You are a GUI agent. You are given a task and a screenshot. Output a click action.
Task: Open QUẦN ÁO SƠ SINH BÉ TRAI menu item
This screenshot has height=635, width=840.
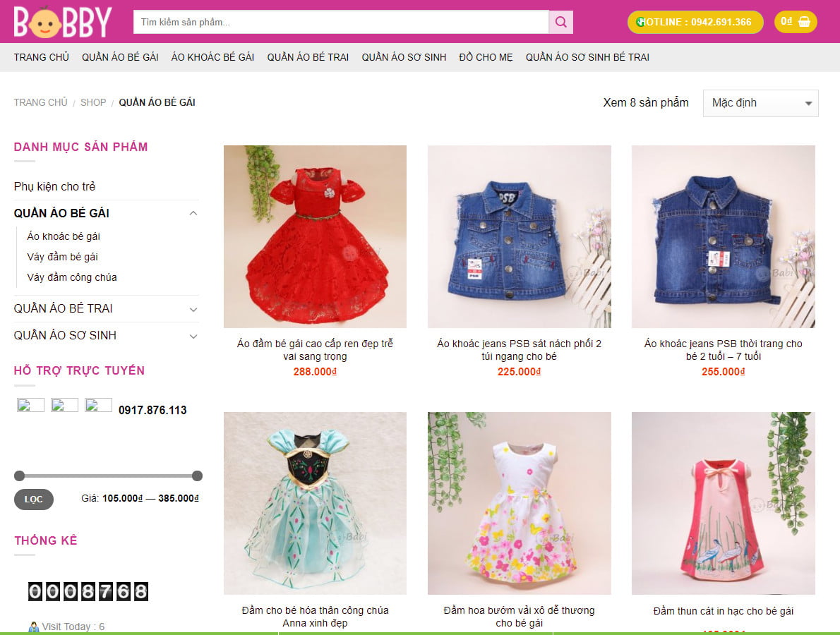pyautogui.click(x=587, y=57)
